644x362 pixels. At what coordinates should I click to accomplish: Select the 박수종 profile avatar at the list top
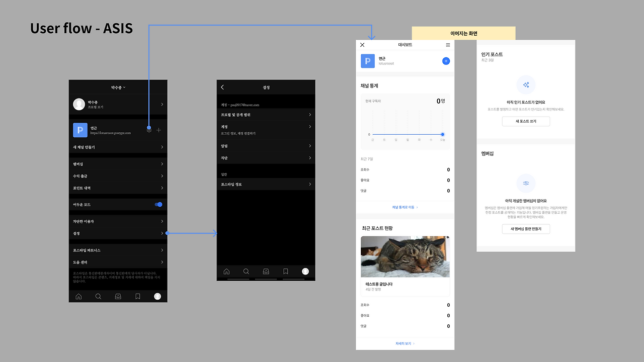79,104
